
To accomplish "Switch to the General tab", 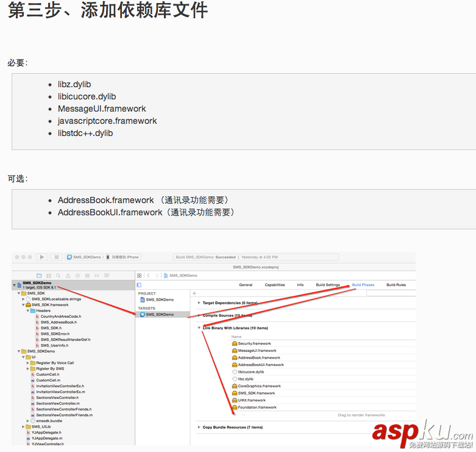I will 246,285.
